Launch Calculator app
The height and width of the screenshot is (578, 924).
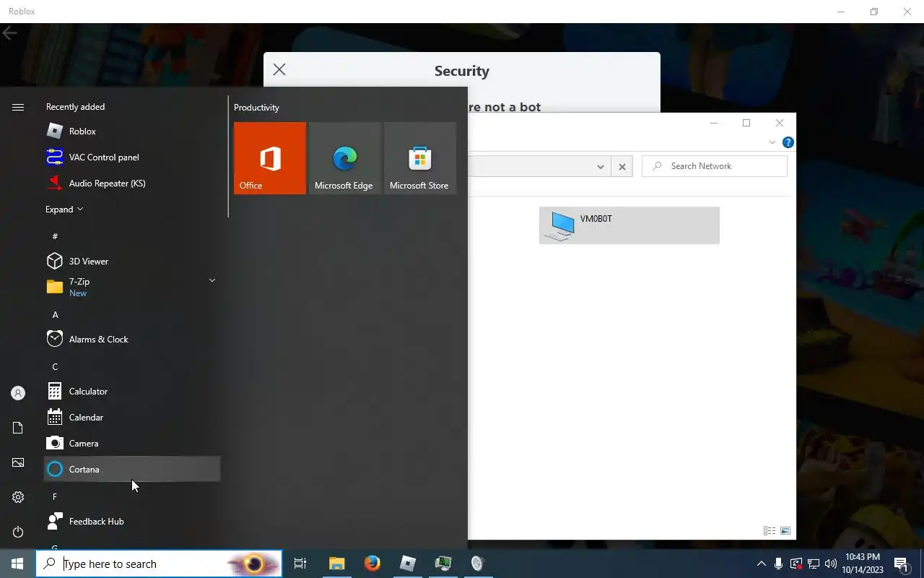tap(132, 391)
